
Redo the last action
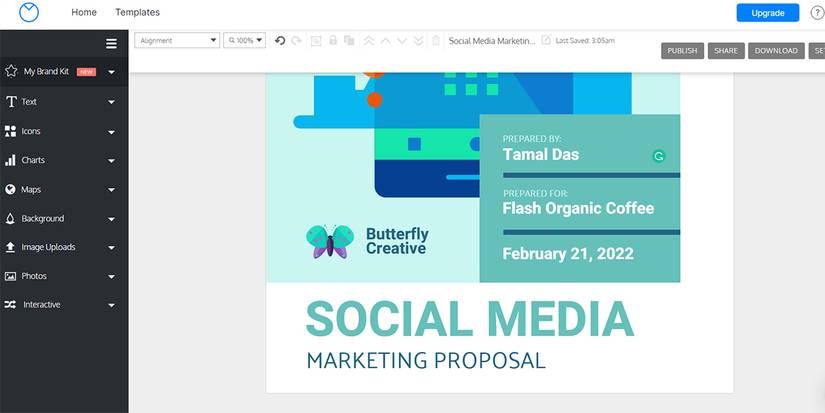pos(296,41)
